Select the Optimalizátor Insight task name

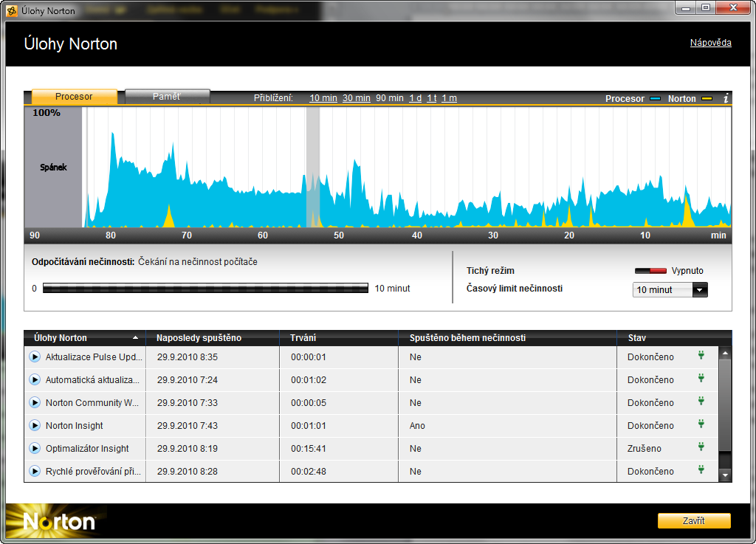pos(87,448)
